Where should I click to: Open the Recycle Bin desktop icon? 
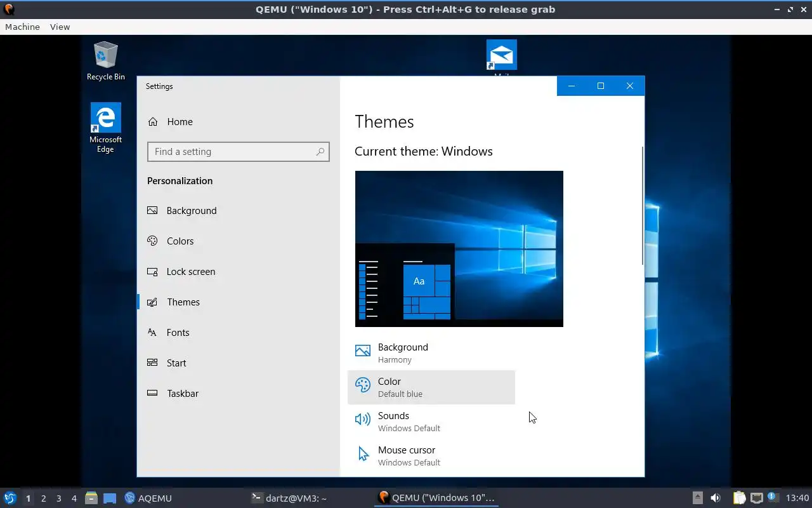pyautogui.click(x=105, y=61)
